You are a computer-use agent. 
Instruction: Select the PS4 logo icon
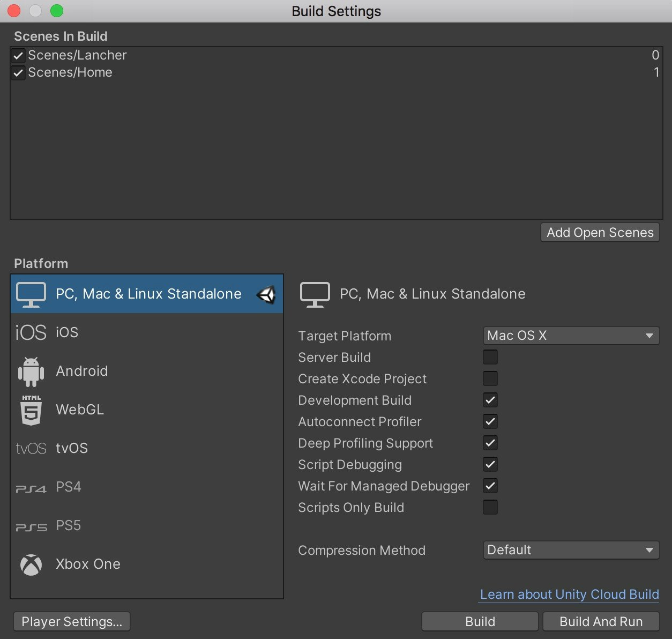pos(31,488)
